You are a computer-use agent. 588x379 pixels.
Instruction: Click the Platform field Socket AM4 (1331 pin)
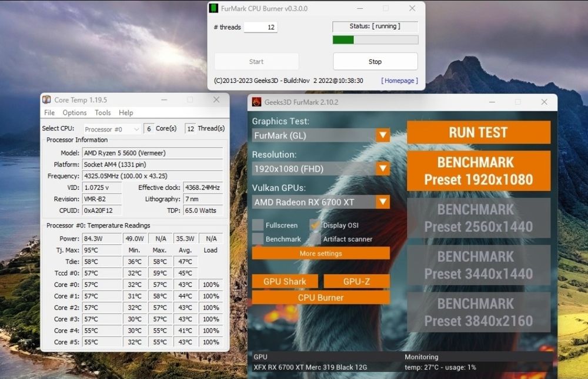[x=152, y=164]
